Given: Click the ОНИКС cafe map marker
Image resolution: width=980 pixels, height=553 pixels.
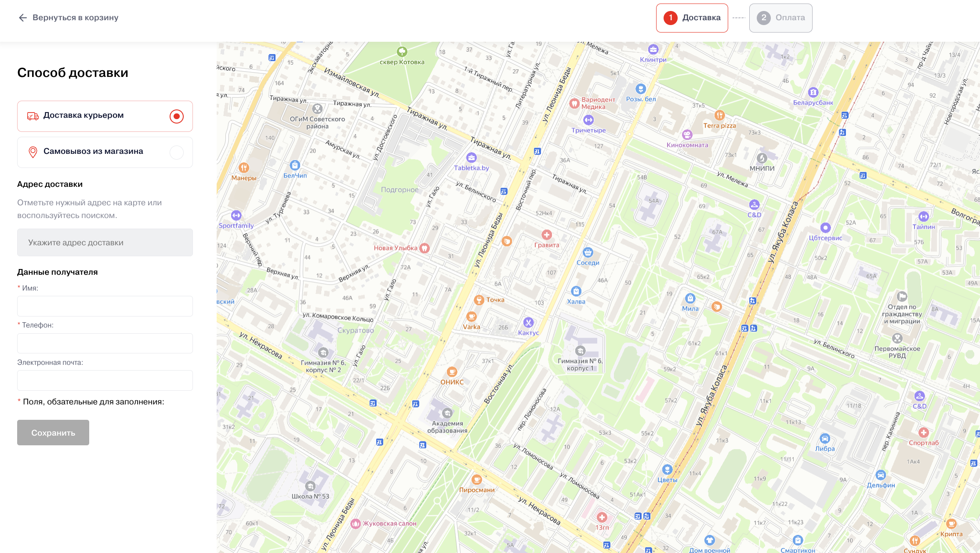Looking at the screenshot, I should (452, 372).
